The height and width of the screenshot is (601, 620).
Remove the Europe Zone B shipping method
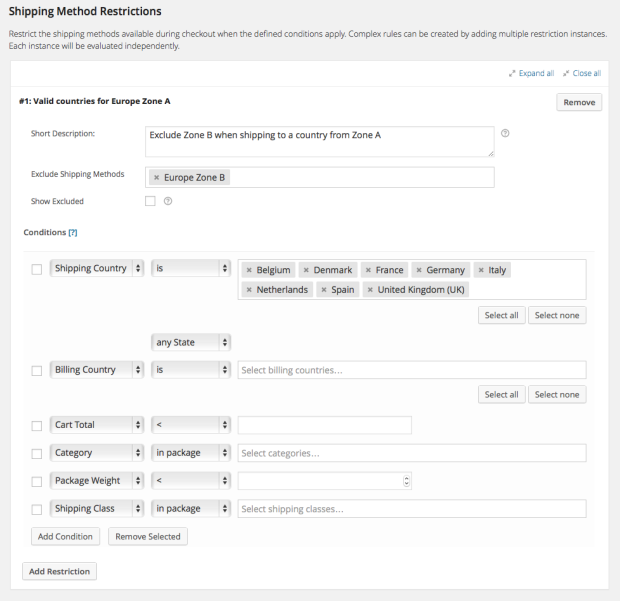(x=156, y=177)
